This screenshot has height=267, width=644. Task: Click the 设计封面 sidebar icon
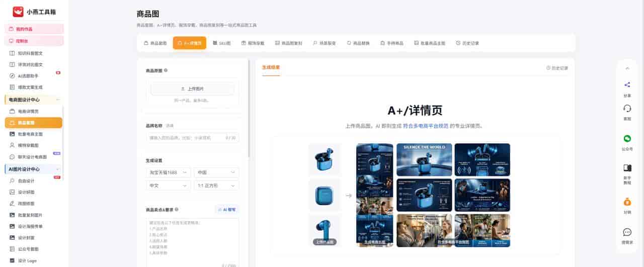click(x=13, y=237)
